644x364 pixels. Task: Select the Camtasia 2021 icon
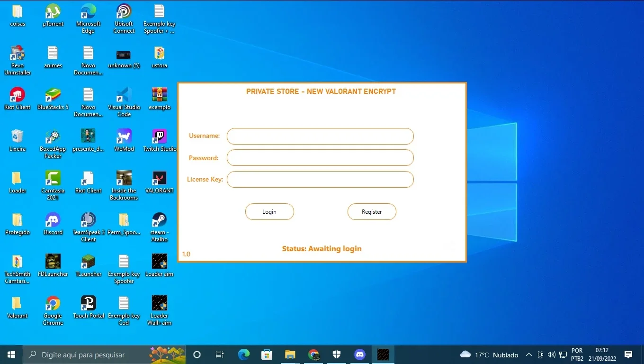(x=53, y=185)
